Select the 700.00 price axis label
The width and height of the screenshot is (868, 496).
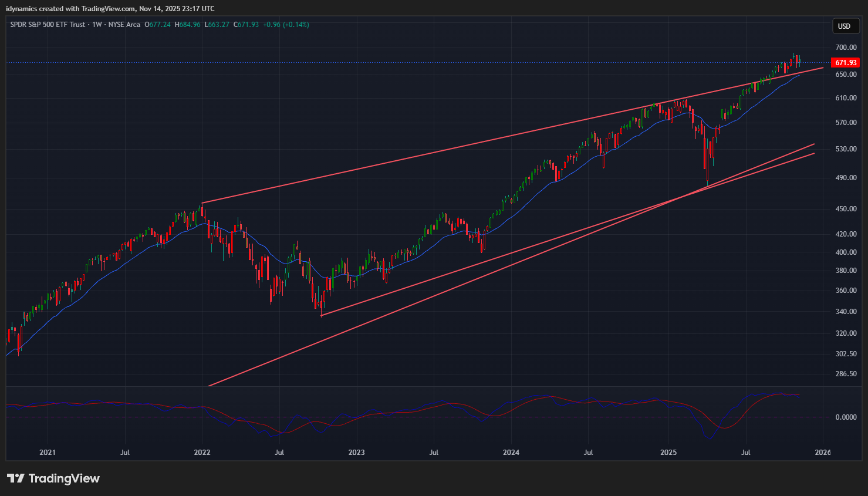click(846, 48)
